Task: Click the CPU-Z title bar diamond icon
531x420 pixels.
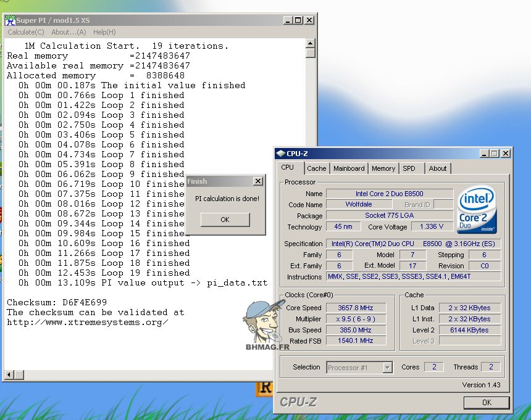Action: click(281, 154)
